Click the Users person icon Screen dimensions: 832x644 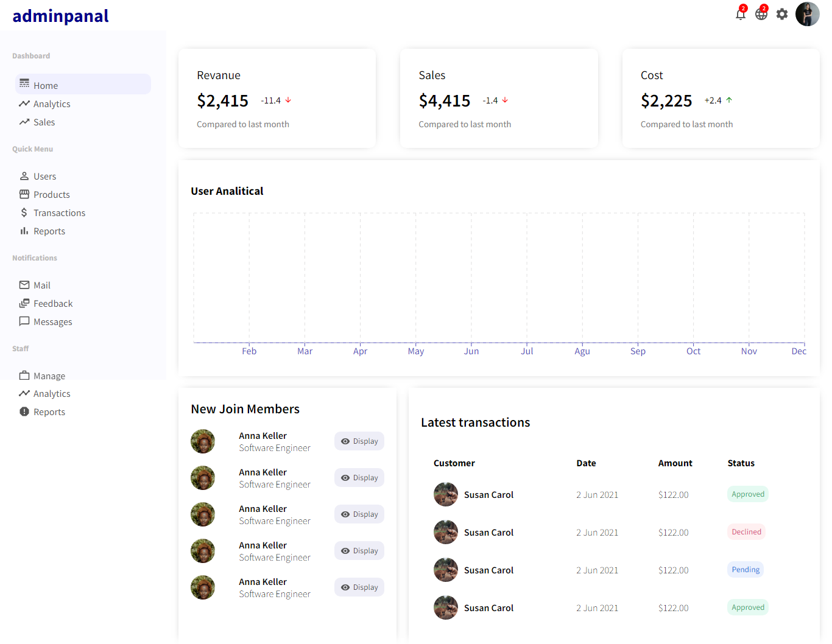24,177
